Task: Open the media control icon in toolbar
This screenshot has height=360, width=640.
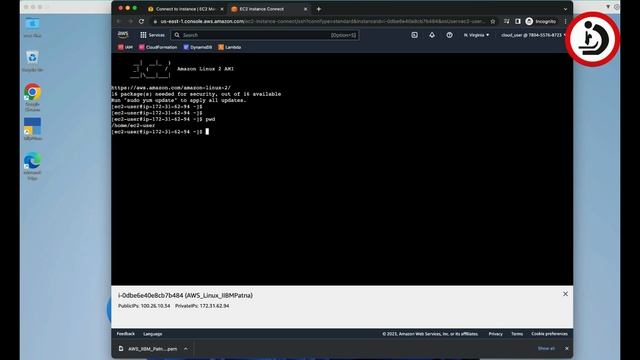Action: 507,21
